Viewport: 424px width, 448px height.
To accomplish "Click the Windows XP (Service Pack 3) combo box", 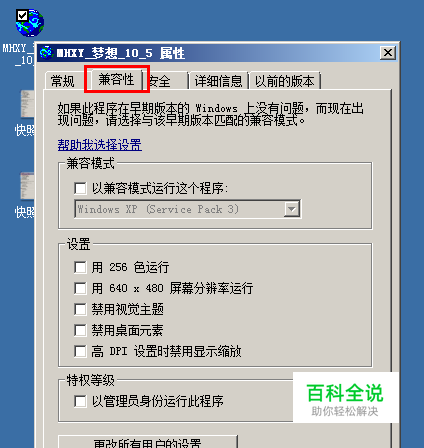I will (x=188, y=209).
